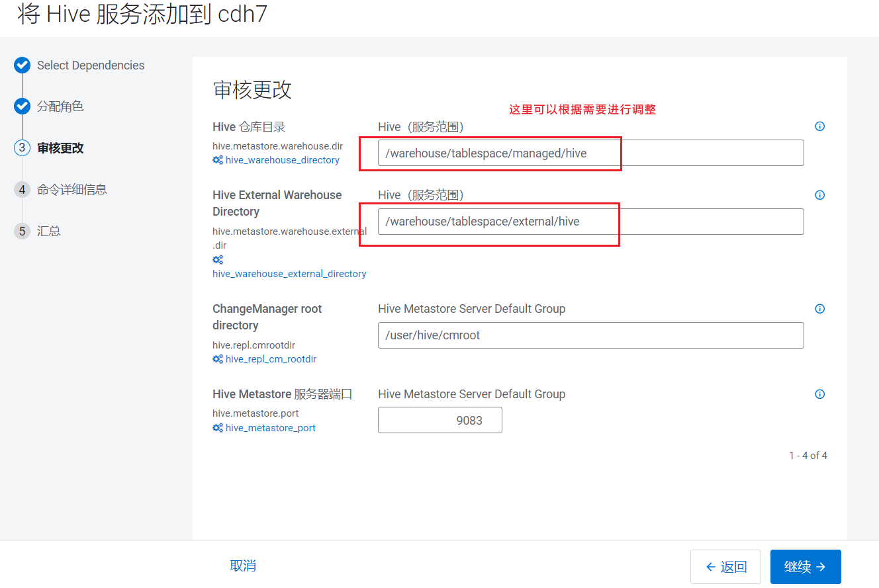Focus the /user/hive/cmroot input field
This screenshot has width=879, height=588.
point(591,335)
